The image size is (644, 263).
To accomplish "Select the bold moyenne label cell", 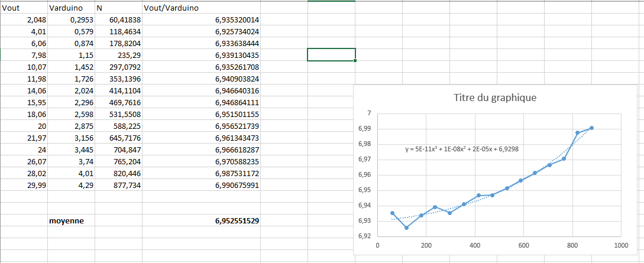I will [x=71, y=220].
